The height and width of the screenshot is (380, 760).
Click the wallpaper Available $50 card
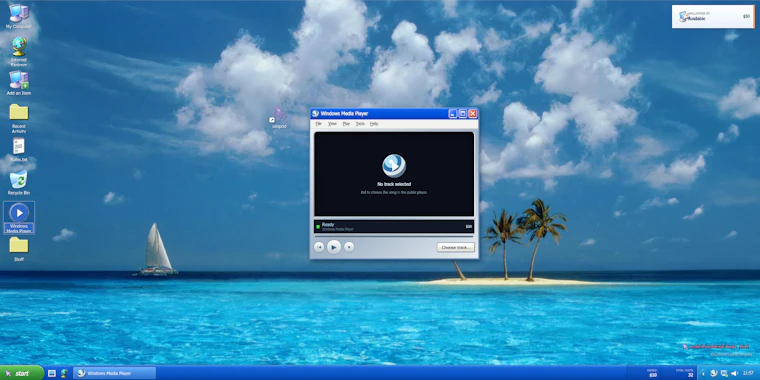pyautogui.click(x=713, y=16)
